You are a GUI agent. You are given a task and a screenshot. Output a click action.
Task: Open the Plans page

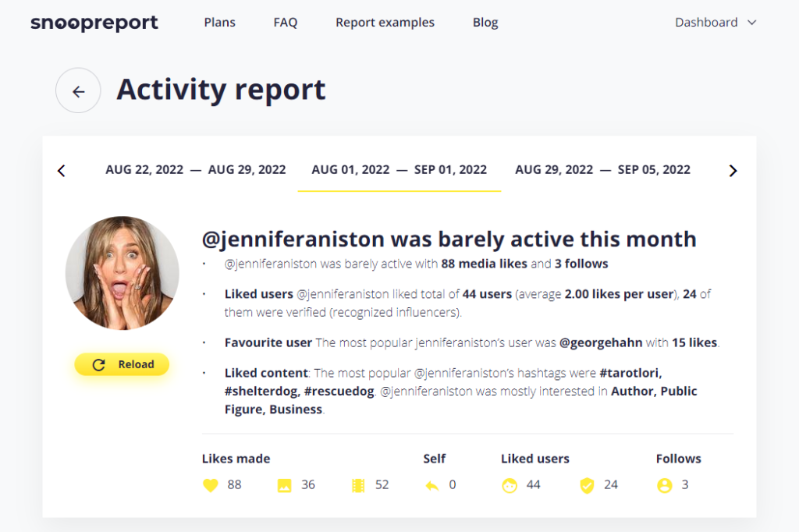219,23
